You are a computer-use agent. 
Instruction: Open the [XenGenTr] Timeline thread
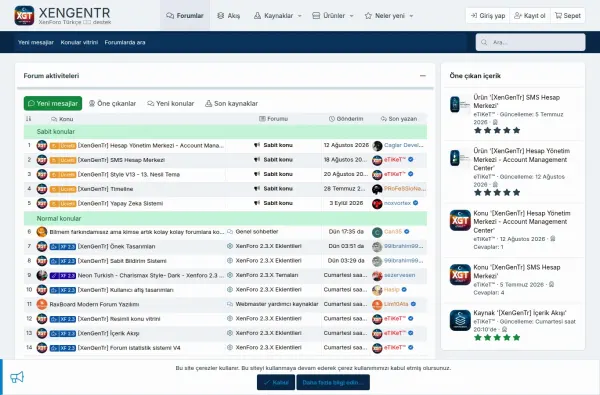point(105,189)
